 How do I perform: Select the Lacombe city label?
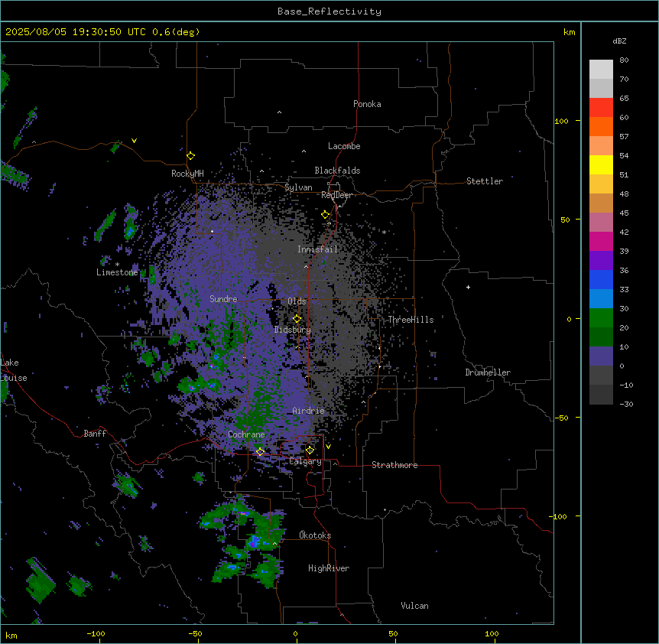tap(344, 146)
